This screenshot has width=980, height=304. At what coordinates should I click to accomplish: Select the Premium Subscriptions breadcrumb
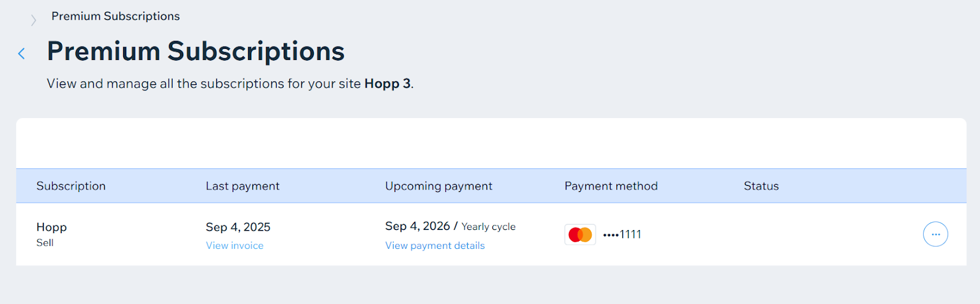click(x=116, y=17)
